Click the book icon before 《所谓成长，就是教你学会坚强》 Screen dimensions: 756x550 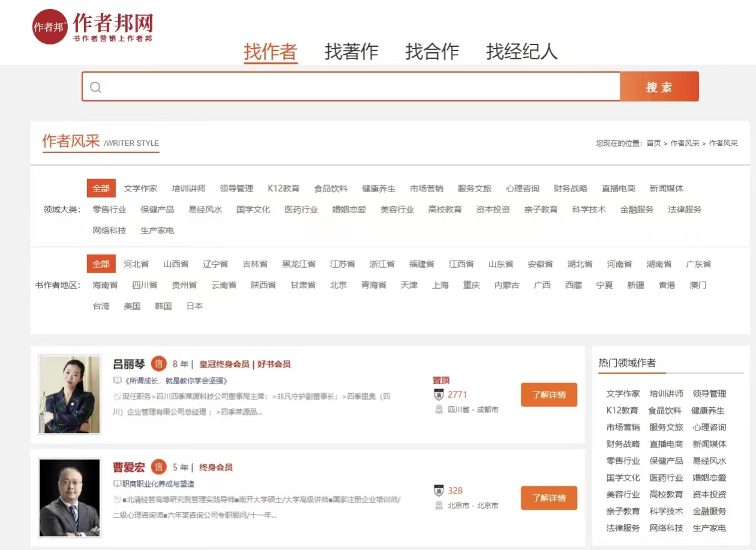118,381
